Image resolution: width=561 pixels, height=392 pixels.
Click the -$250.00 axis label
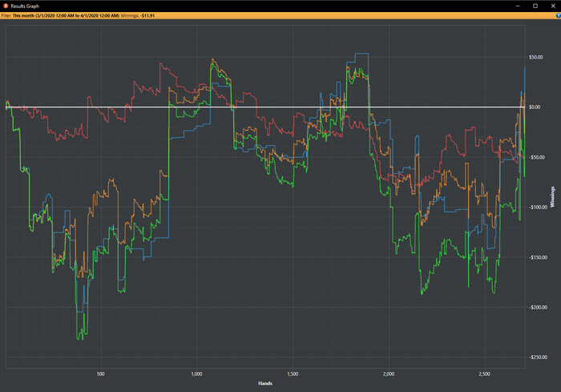[538, 357]
